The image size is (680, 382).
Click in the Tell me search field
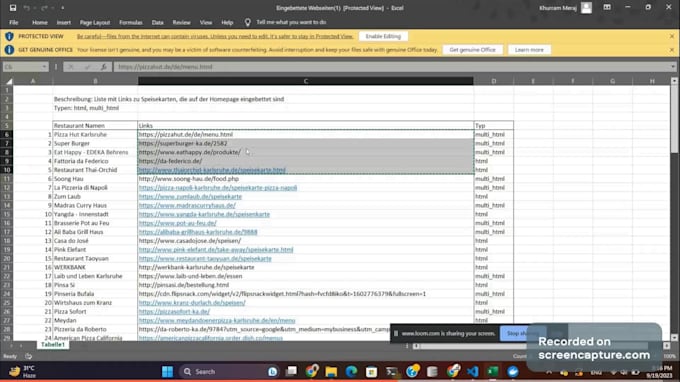point(291,22)
